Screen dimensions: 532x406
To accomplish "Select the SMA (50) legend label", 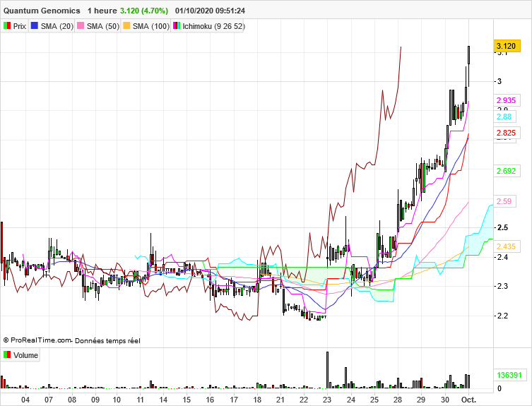I will click(103, 26).
